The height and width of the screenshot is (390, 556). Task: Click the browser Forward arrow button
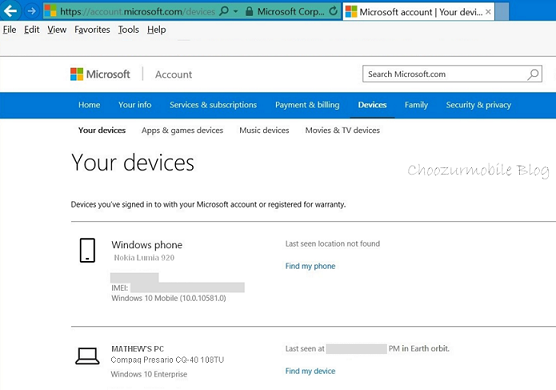[x=32, y=11]
